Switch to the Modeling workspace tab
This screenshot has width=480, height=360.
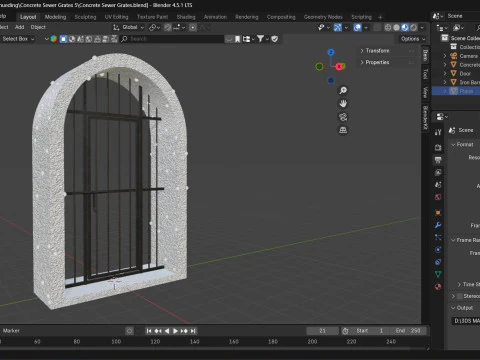coord(55,17)
